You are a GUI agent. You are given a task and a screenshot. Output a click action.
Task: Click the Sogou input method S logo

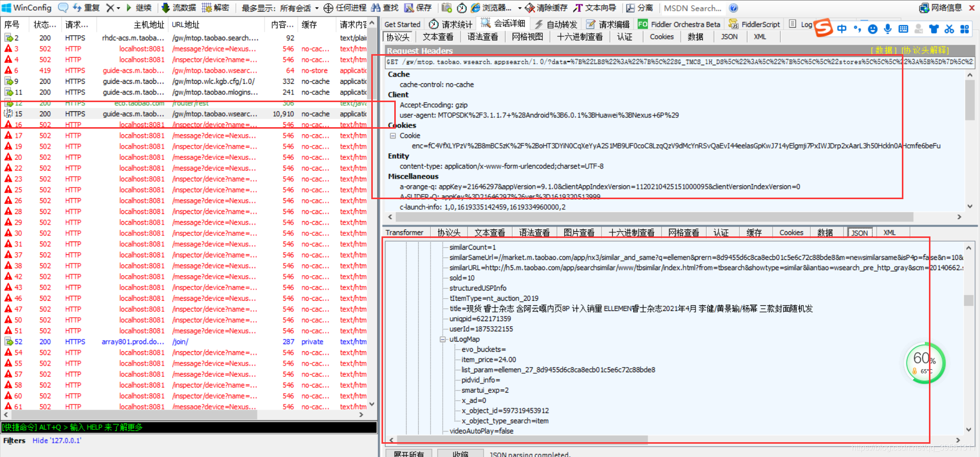[823, 28]
